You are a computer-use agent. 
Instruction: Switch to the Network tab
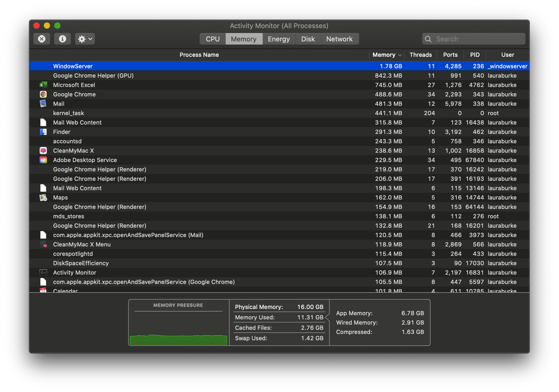(x=339, y=39)
